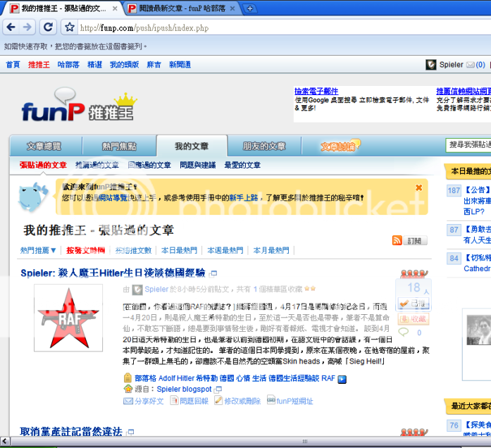Select the 最愛的文章 sub-tab
Image resolution: width=491 pixels, height=448 pixels.
point(242,165)
